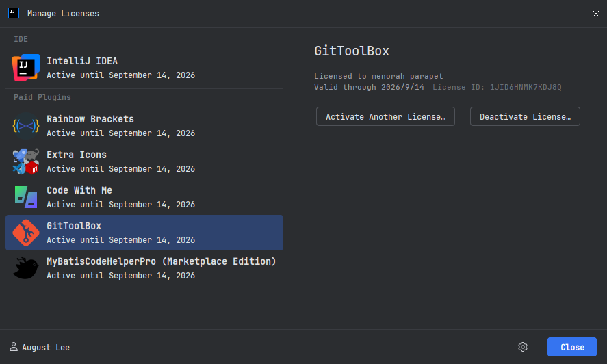The width and height of the screenshot is (607, 364).
Task: Select the GitToolBox entry name in the list
Action: pyautogui.click(x=74, y=226)
